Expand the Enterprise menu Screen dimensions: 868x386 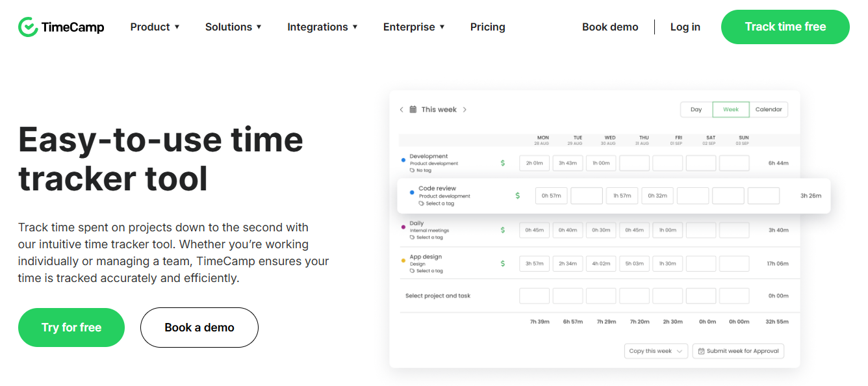click(415, 27)
